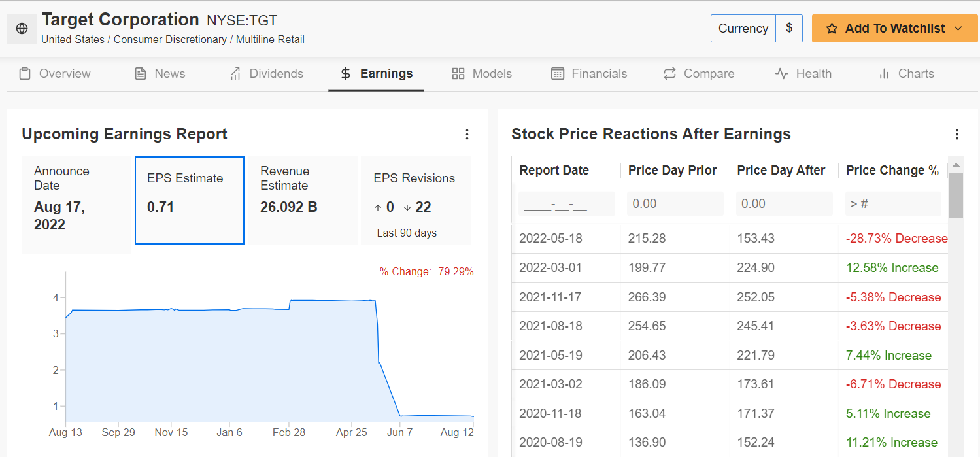
Task: Click the Jun 7 label on chart axis
Action: pos(400,433)
